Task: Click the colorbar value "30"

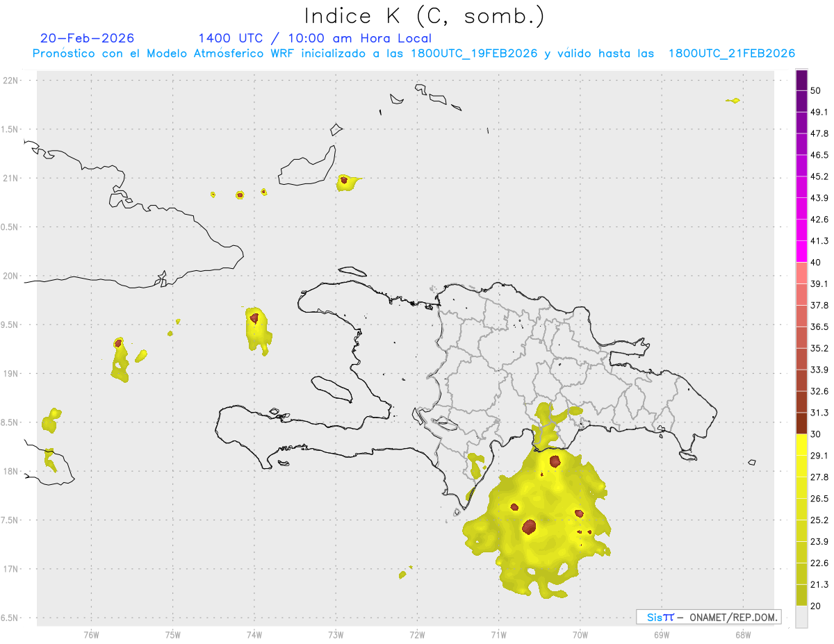Action: coord(816,434)
